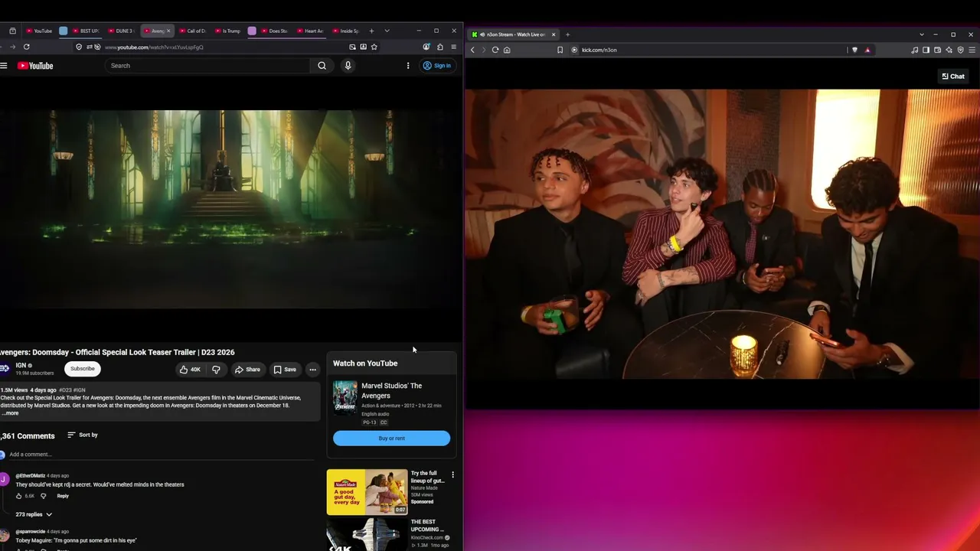This screenshot has width=980, height=551.
Task: Close the Avengers tab in left browser
Action: (x=168, y=31)
